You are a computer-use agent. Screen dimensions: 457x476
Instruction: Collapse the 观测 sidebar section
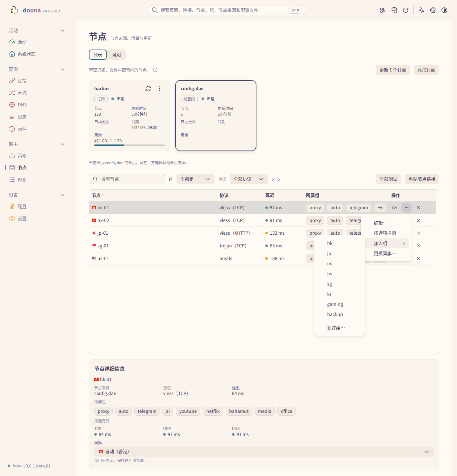(x=63, y=69)
